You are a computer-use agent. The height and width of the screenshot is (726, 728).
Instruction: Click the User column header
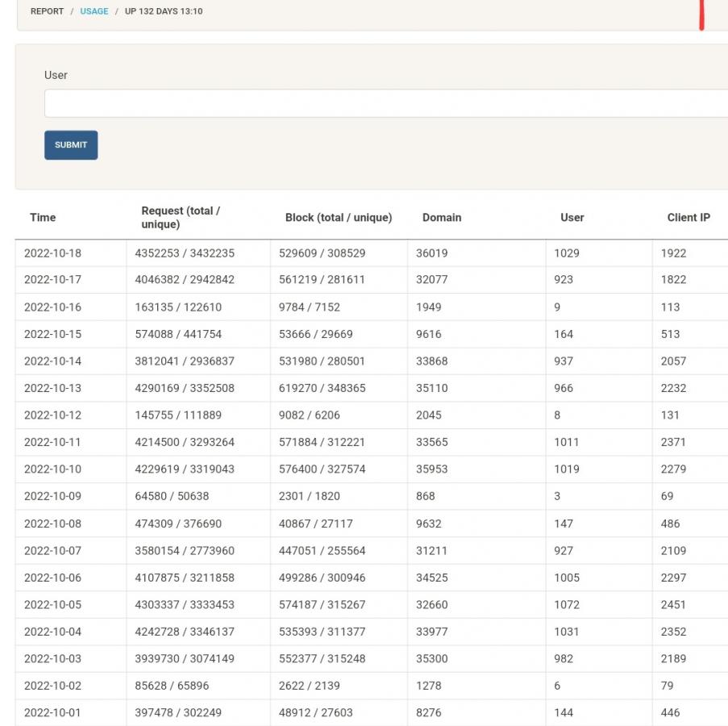572,217
